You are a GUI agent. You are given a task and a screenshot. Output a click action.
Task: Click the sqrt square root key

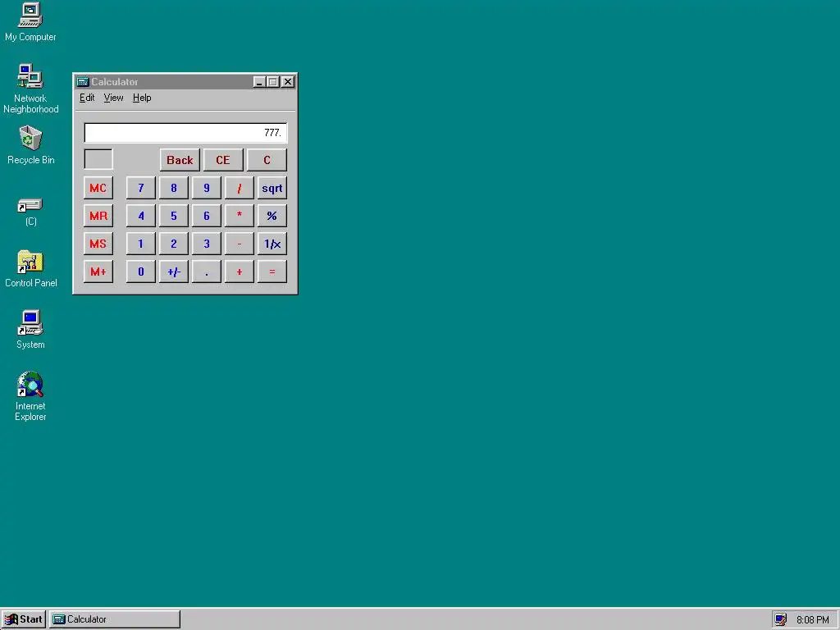272,188
